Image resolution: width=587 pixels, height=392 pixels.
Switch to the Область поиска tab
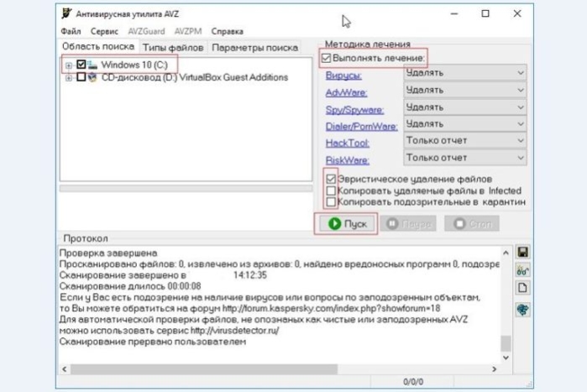point(98,46)
